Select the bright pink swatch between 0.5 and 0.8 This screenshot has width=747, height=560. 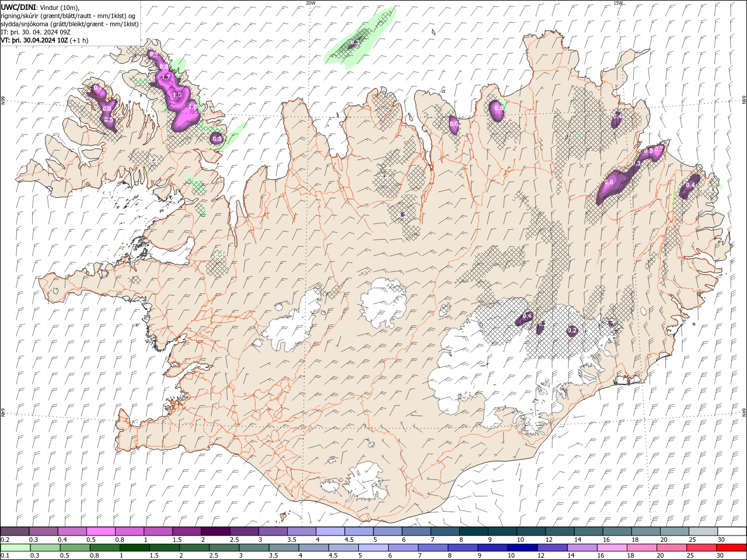pos(101,531)
